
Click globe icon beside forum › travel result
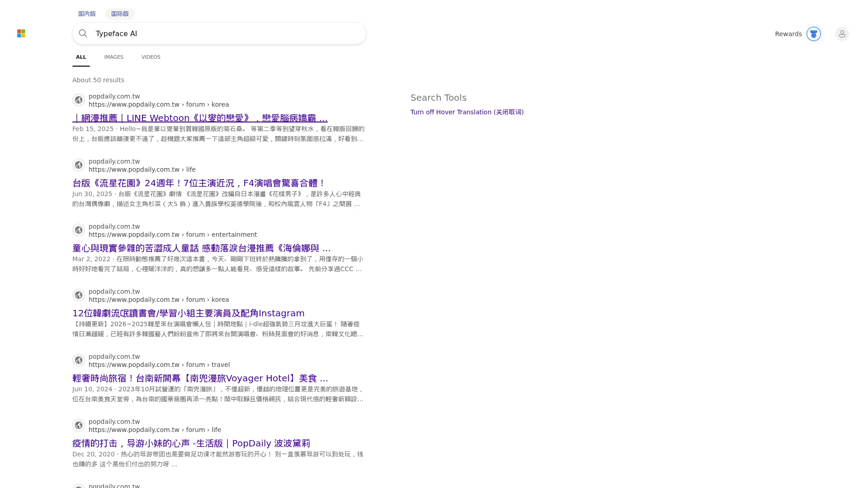click(79, 360)
